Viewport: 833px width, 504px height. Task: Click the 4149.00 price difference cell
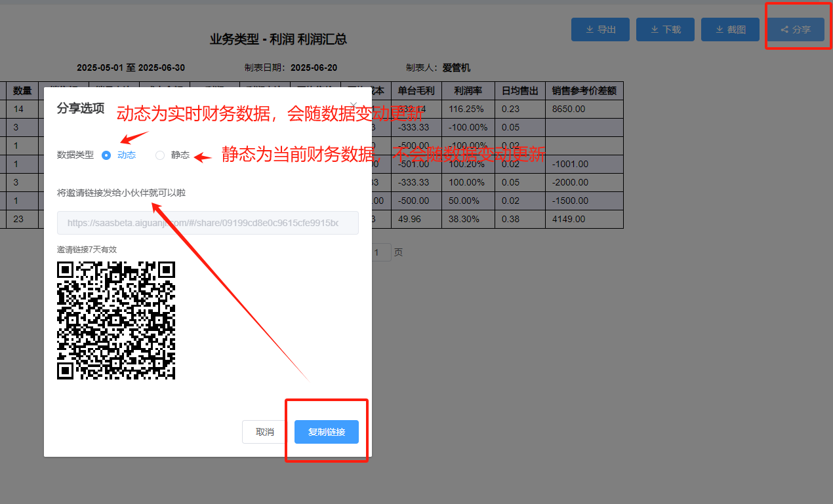pos(584,219)
